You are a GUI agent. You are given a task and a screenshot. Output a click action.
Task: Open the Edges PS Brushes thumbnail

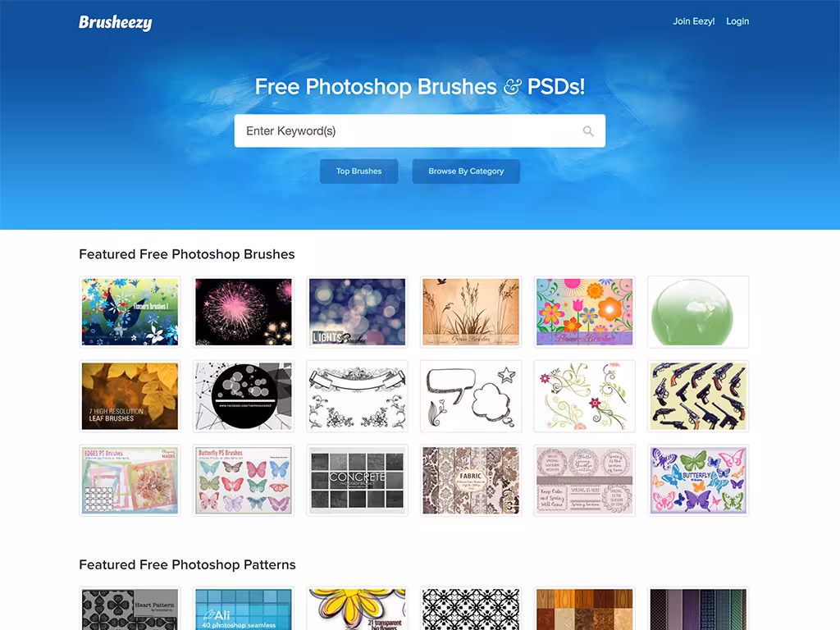(x=130, y=480)
